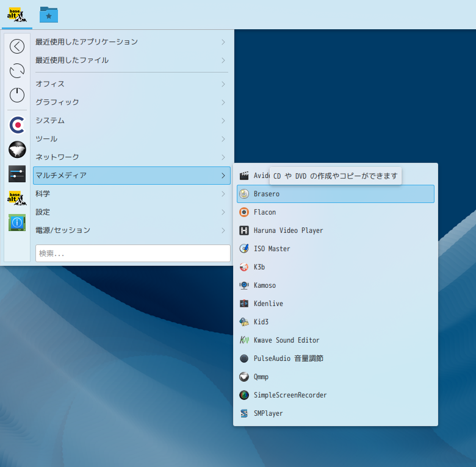
Task: Click the Kid3 tag editor icon
Action: coord(244,322)
